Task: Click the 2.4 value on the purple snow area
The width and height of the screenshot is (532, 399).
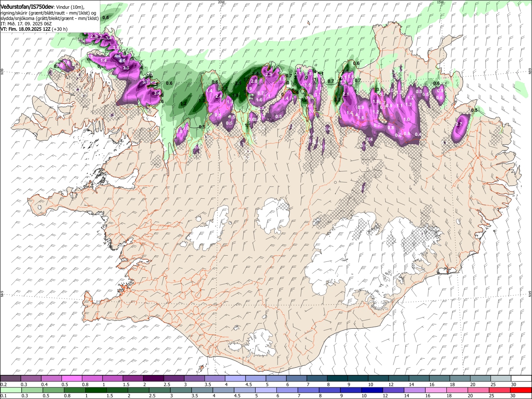Action: [219, 96]
